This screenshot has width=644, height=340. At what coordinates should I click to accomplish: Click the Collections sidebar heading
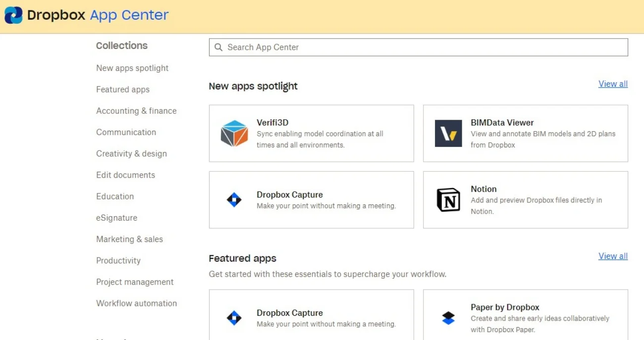click(122, 46)
